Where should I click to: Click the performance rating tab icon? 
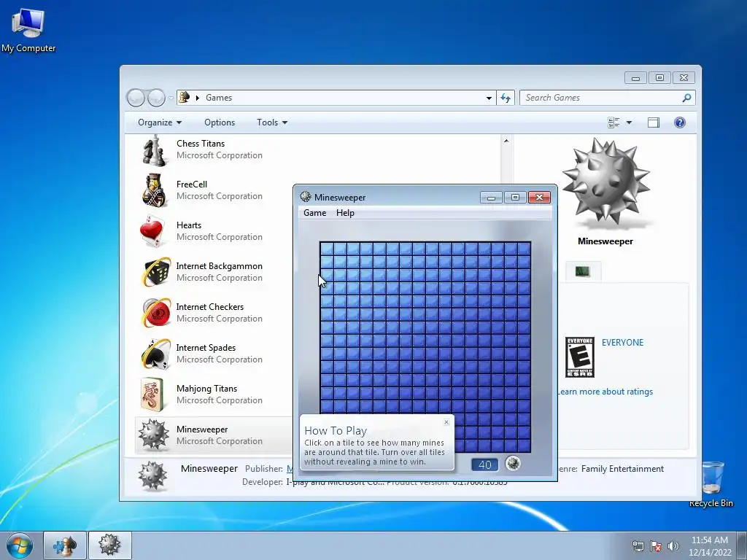click(x=582, y=271)
